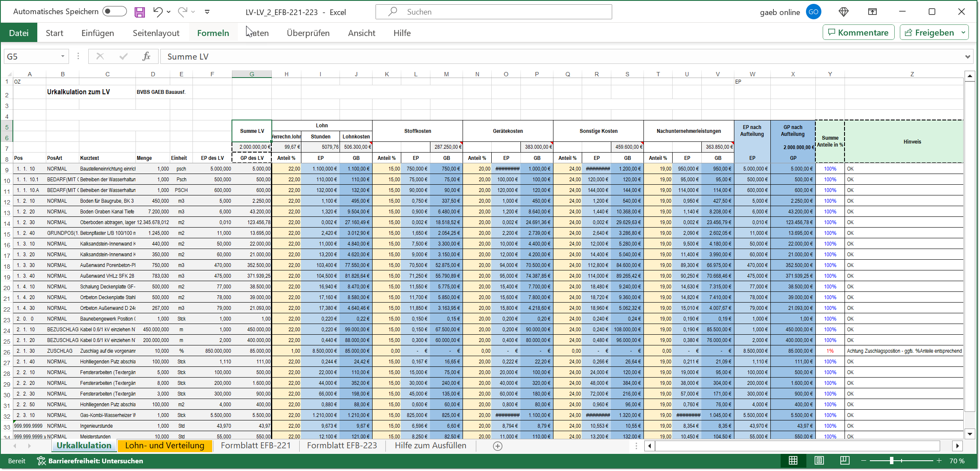The height and width of the screenshot is (471, 980).
Task: Click the zoom slider handle
Action: [x=891, y=461]
